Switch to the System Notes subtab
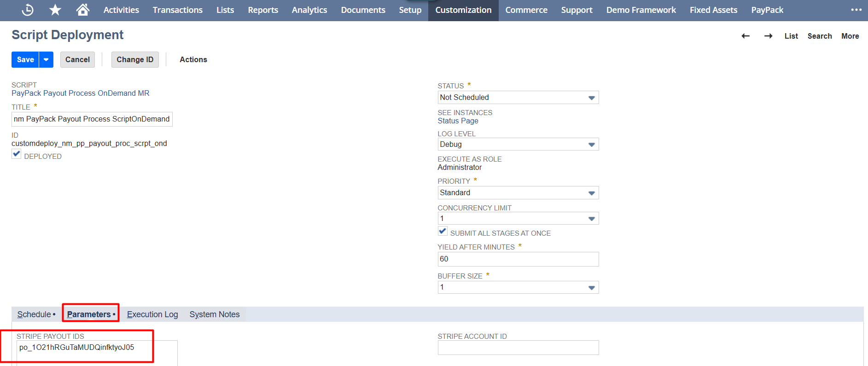 215,314
